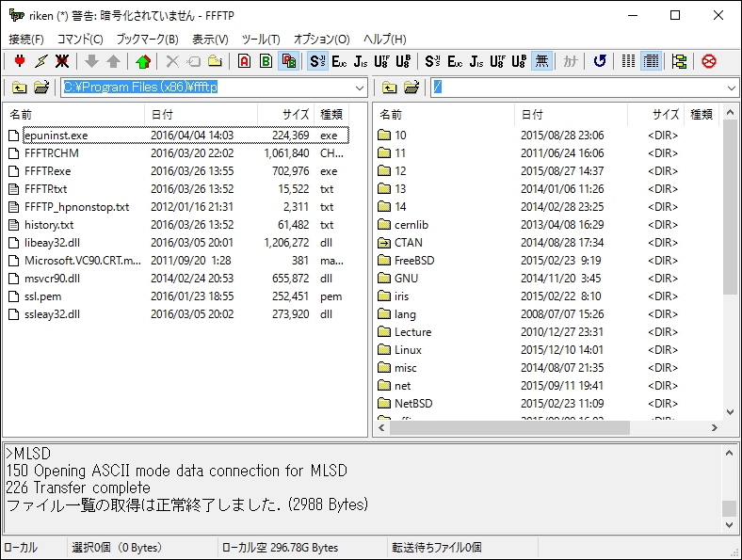This screenshot has height=560, width=742.
Task: Switch transfer mode to Binary (B icon)
Action: pos(266,61)
